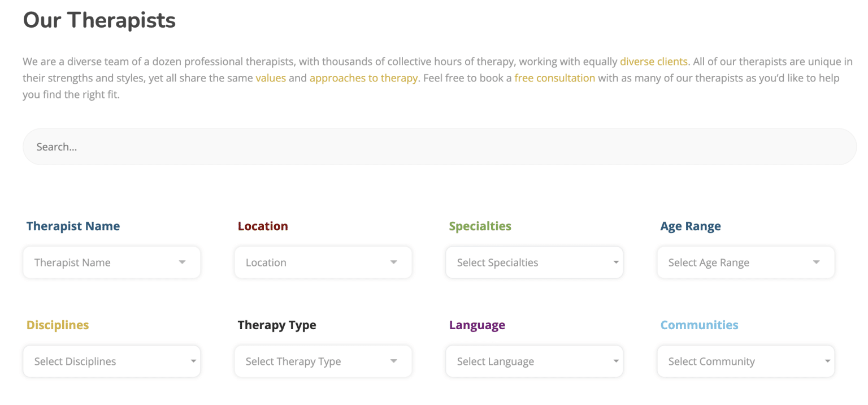Visit the 'approaches to therapy' link

(363, 78)
